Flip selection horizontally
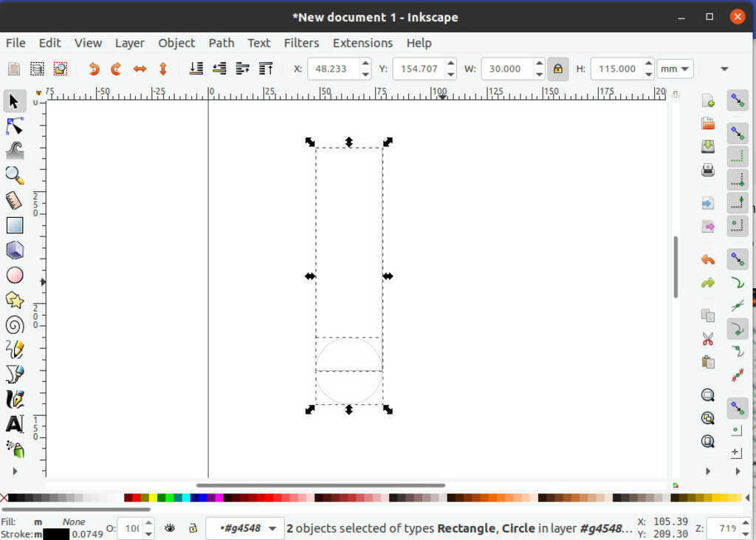756x540 pixels. 140,69
